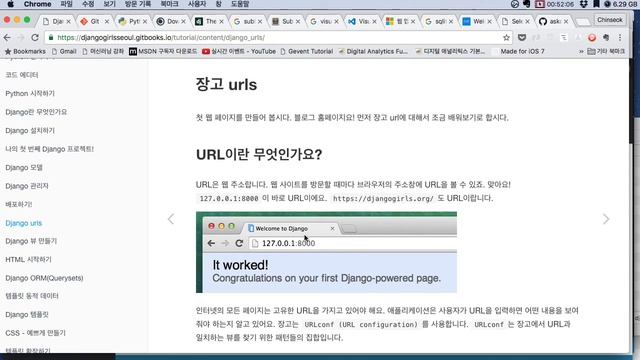Open HTML 시작하기 in the sidebar

coord(28,260)
